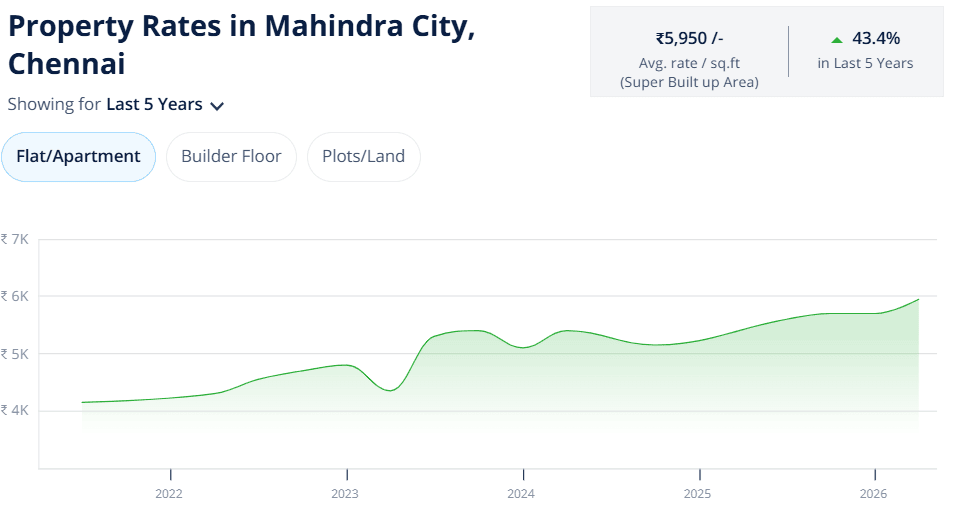Switch to the Builder Floor tab

tap(231, 156)
